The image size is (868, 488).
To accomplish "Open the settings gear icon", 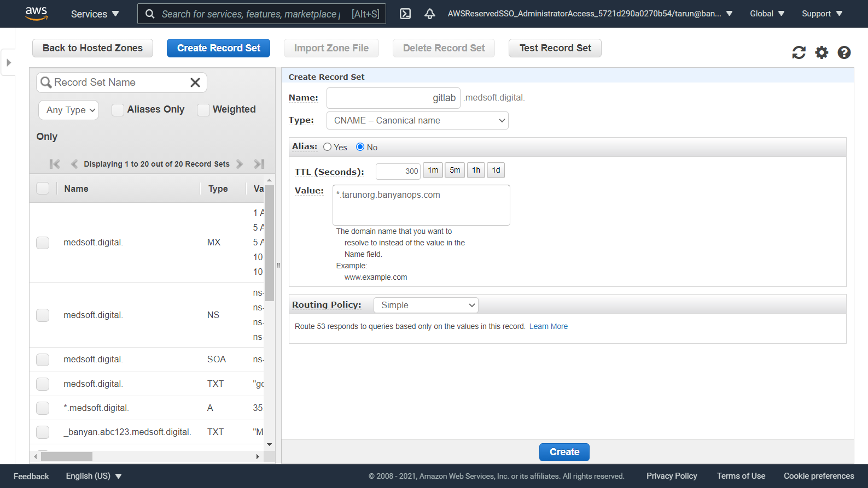I will pyautogui.click(x=822, y=52).
